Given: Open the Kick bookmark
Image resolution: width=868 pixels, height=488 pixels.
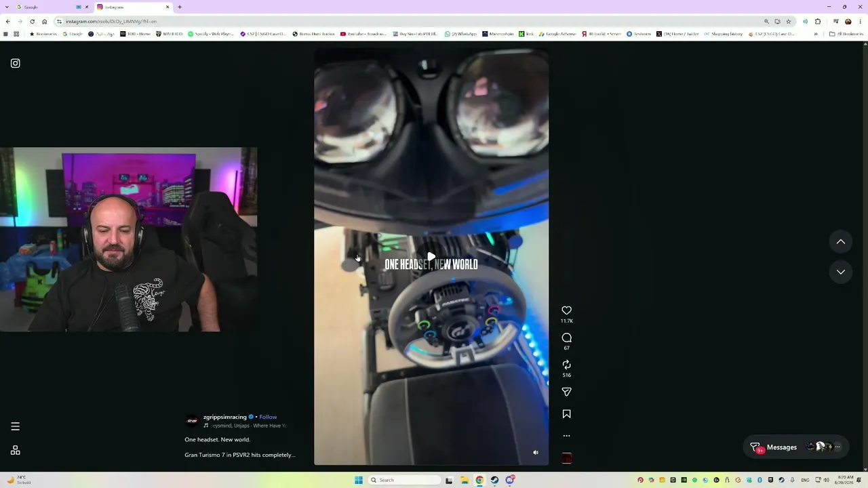Looking at the screenshot, I should tap(526, 34).
